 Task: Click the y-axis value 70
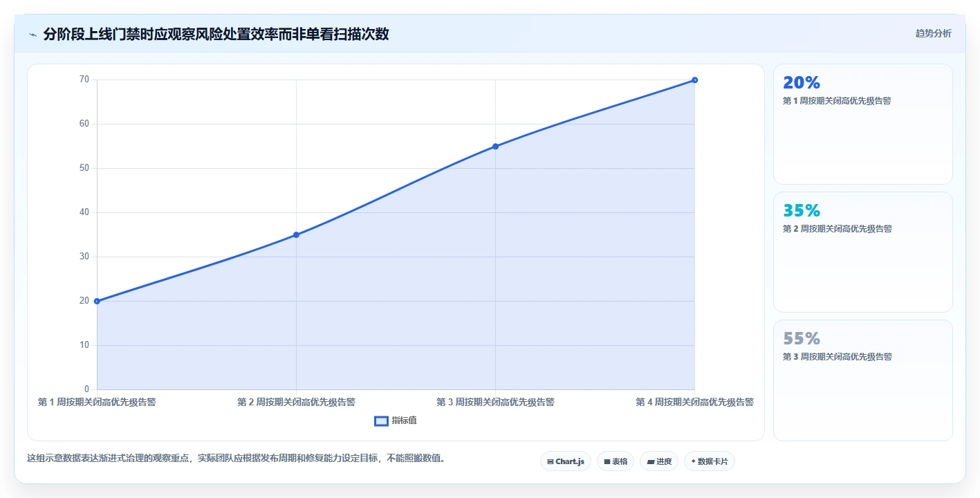click(x=84, y=80)
